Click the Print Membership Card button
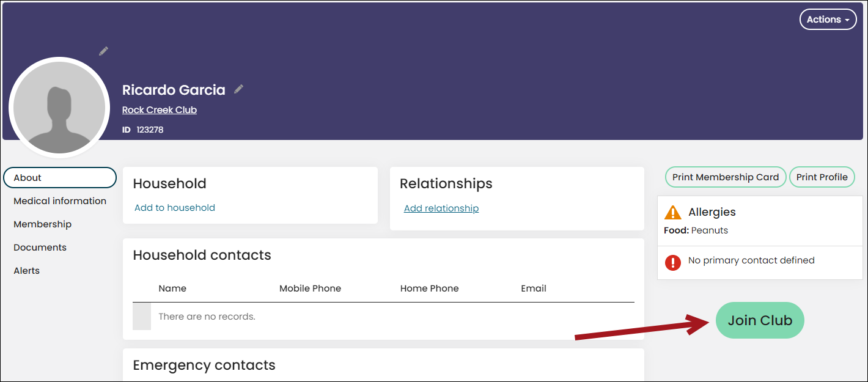Viewport: 868px width, 382px height. click(x=726, y=177)
